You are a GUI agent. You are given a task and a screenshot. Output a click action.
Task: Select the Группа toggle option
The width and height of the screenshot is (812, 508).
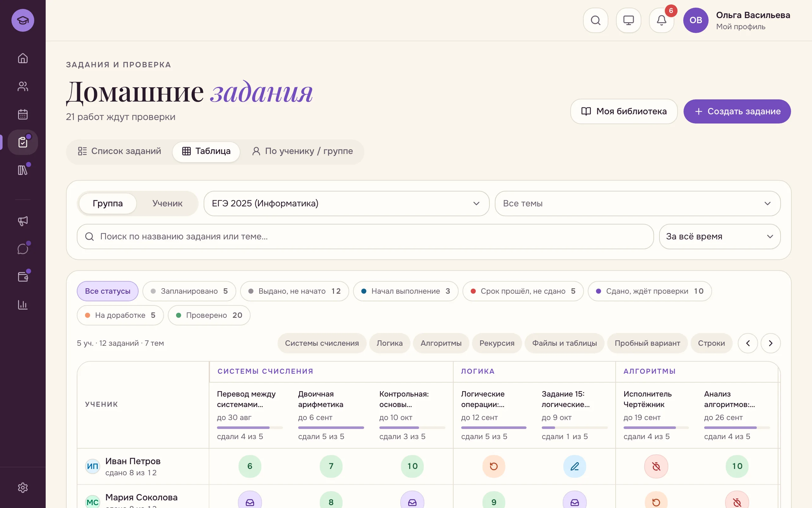(108, 203)
